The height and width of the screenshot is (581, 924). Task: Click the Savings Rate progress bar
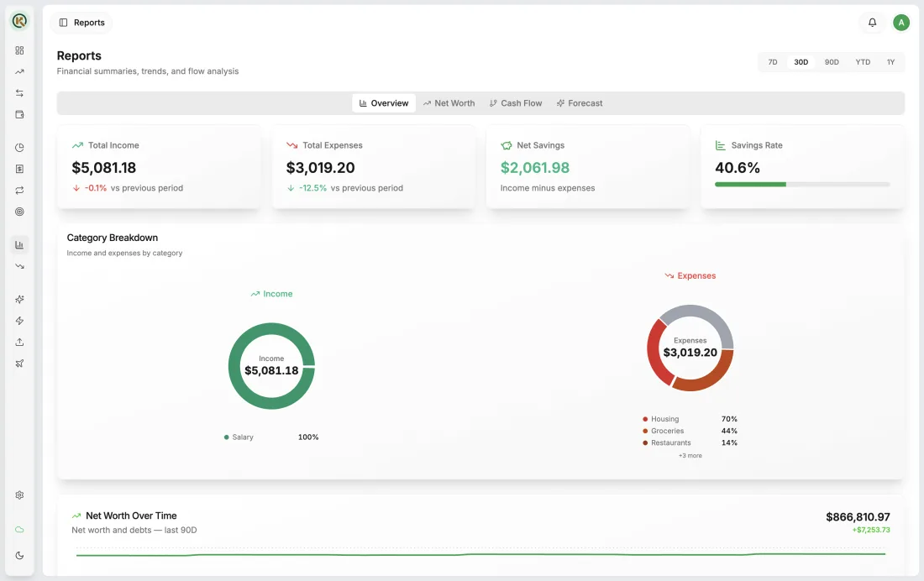[x=802, y=185]
